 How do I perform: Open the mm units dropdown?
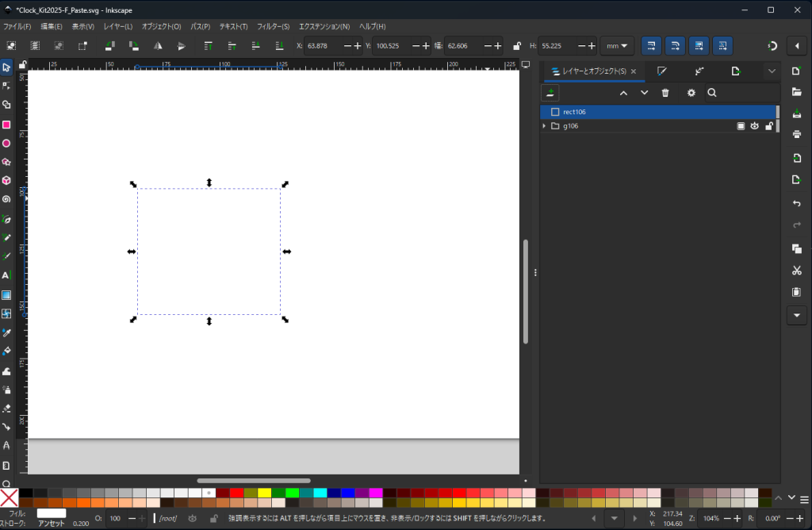pos(617,46)
